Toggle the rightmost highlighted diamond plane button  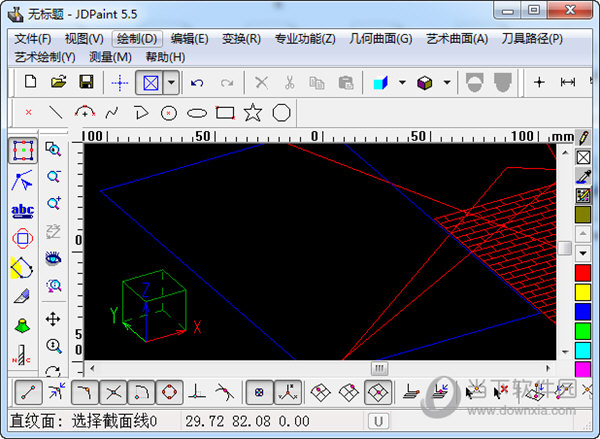(378, 392)
